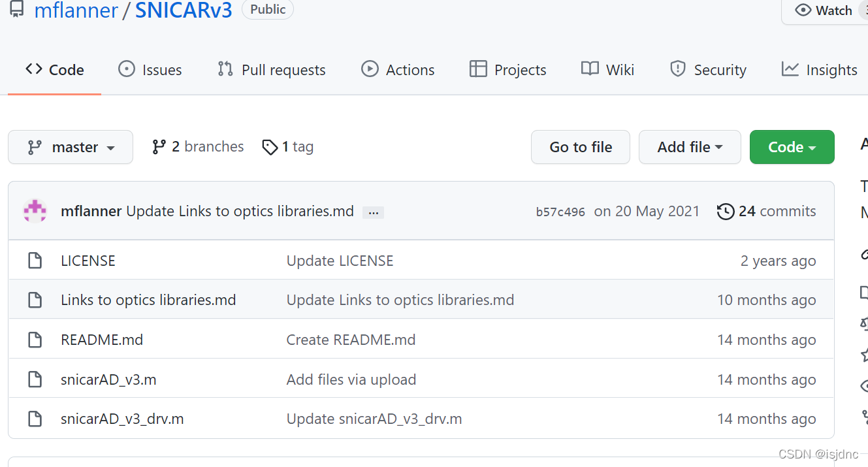Open the snicarAD_v3.m file
The width and height of the screenshot is (868, 467).
(108, 379)
